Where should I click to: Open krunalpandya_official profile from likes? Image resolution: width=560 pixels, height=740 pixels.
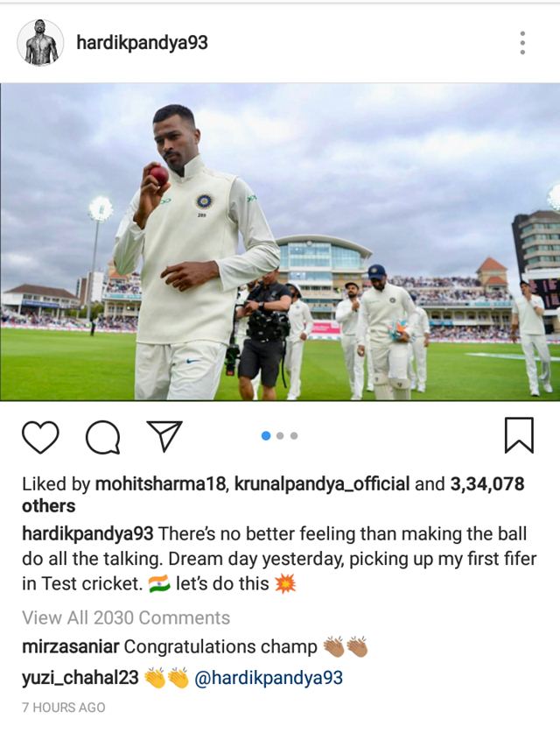click(x=322, y=484)
